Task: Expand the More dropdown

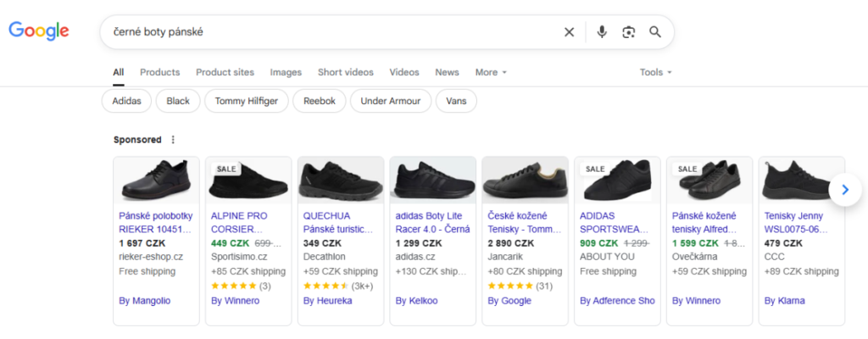Action: [491, 72]
